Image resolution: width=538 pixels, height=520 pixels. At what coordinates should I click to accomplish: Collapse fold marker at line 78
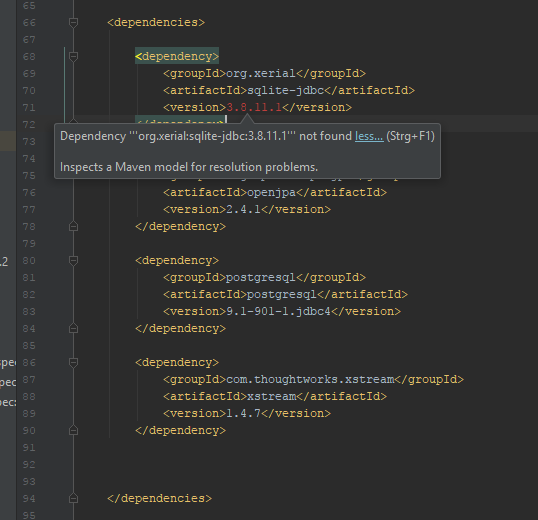[x=73, y=226]
